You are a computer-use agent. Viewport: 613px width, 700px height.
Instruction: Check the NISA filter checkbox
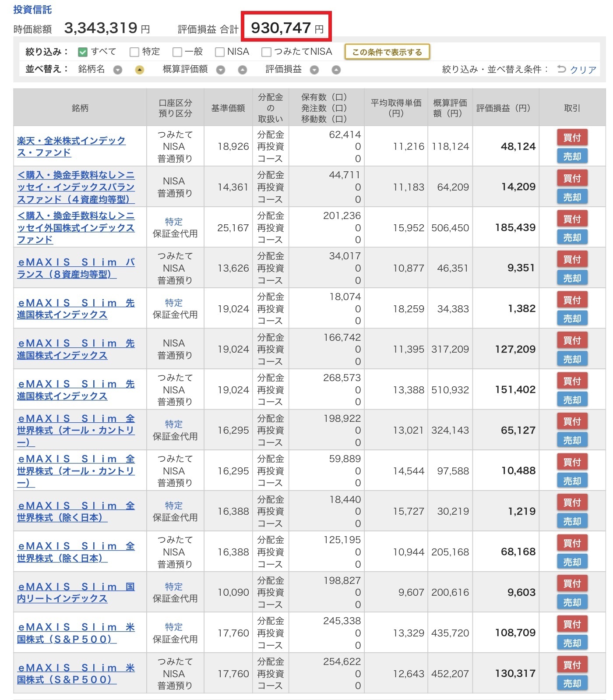click(x=220, y=52)
